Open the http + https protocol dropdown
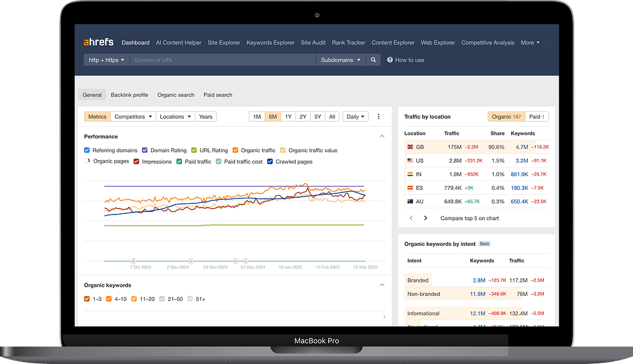The image size is (633, 364). pos(106,60)
